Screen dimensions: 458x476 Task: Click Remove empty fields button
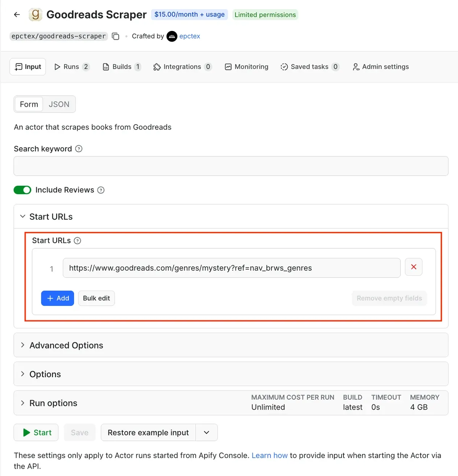click(x=389, y=298)
